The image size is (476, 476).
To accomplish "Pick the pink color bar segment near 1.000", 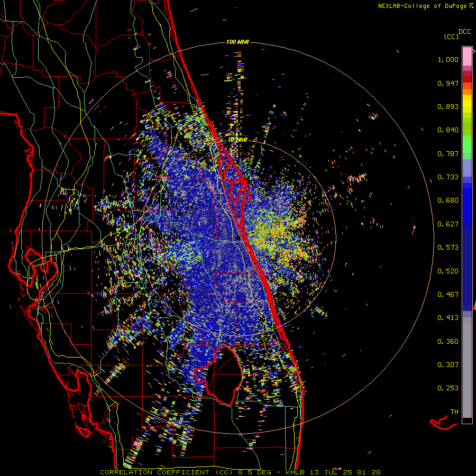I will (467, 56).
